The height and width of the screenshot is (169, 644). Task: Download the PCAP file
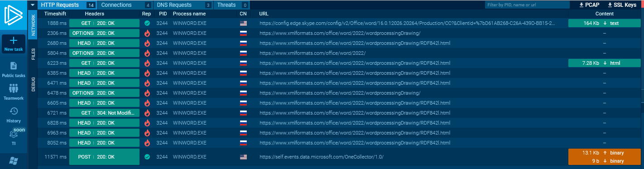click(x=589, y=5)
